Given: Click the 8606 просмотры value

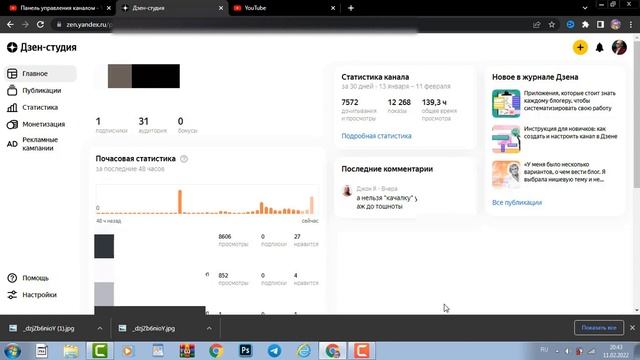Looking at the screenshot, I should pyautogui.click(x=224, y=237).
